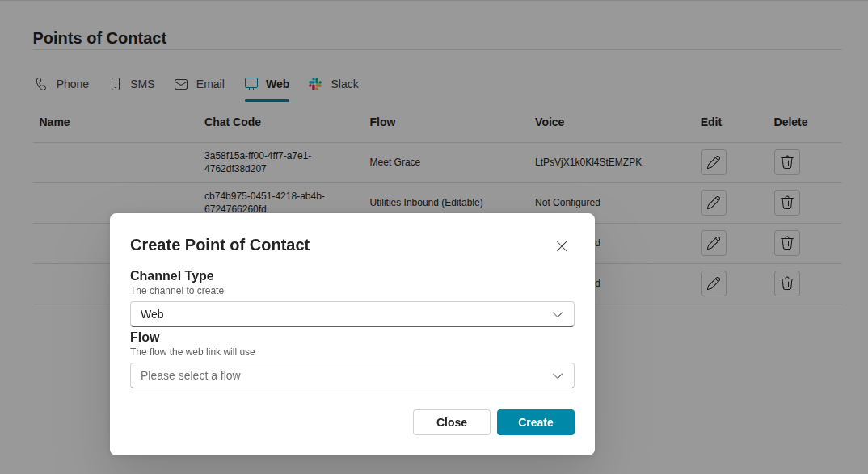The width and height of the screenshot is (868, 474).
Task: Open the Channel Type dropdown showing Web
Action: (x=352, y=313)
